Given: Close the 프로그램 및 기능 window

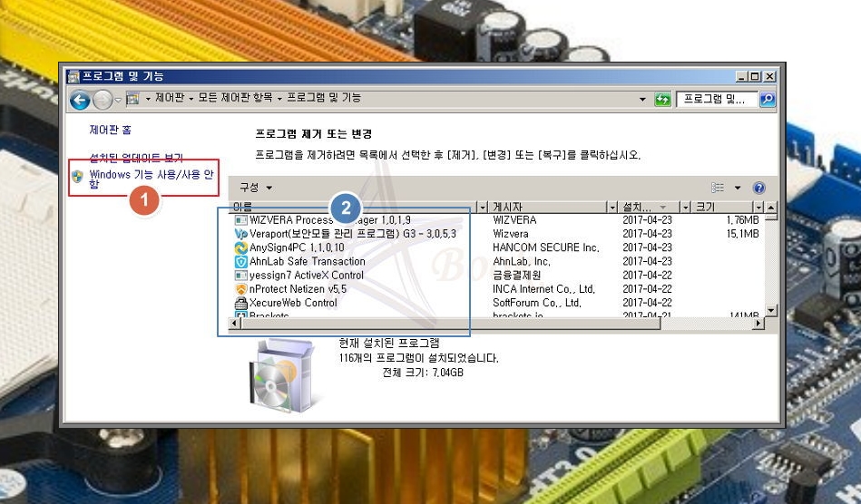Looking at the screenshot, I should (769, 76).
